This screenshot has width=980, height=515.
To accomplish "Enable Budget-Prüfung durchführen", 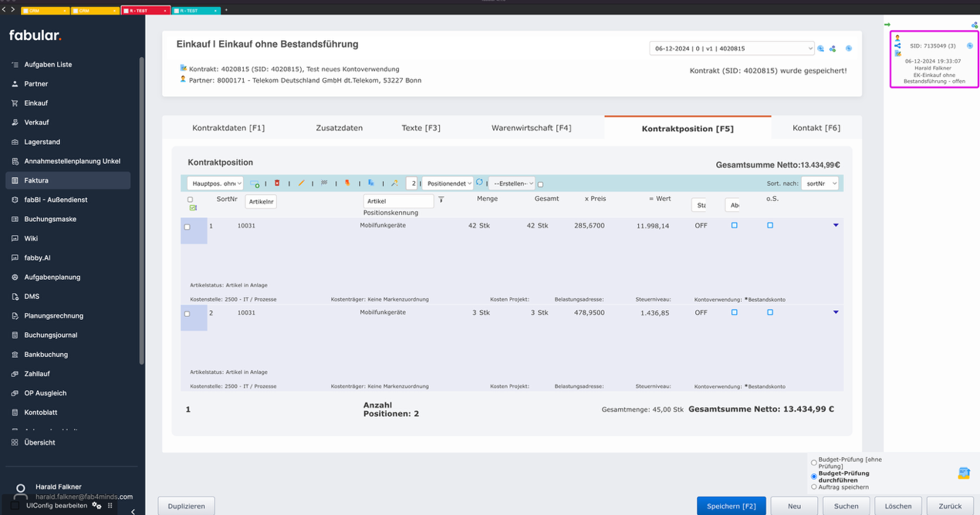I will coord(813,476).
